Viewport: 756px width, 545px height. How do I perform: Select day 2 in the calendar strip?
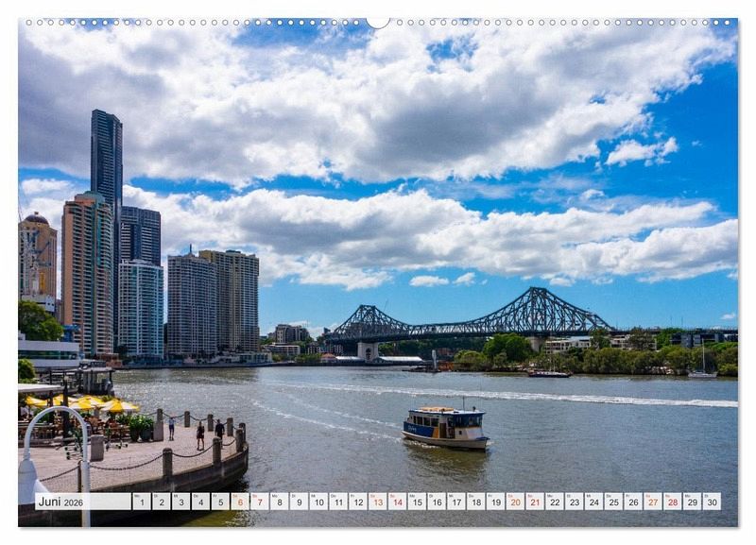tap(161, 502)
